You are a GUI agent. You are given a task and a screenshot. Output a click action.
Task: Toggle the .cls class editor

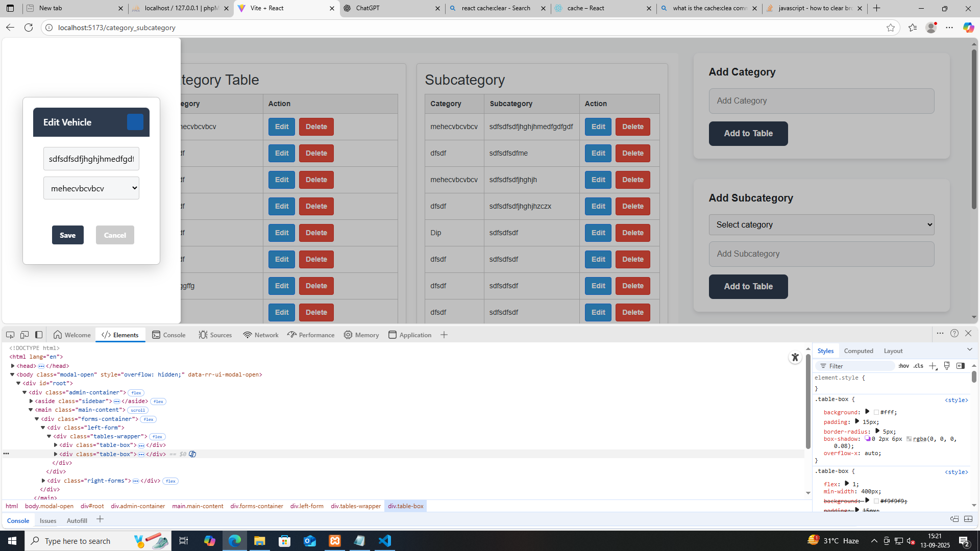[x=918, y=366]
